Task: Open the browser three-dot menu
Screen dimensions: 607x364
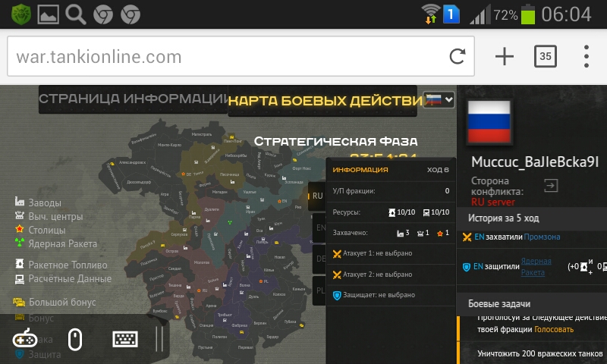Action: [x=587, y=56]
